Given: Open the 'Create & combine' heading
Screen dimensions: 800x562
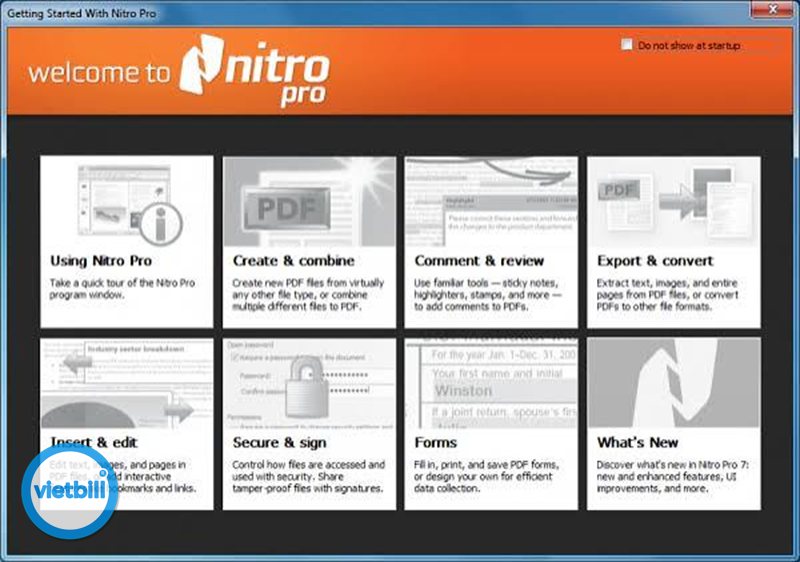Looking at the screenshot, I should click(x=293, y=261).
